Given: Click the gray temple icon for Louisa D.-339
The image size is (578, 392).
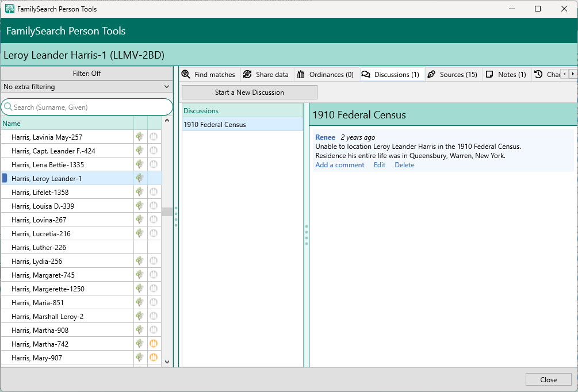Looking at the screenshot, I should (154, 206).
